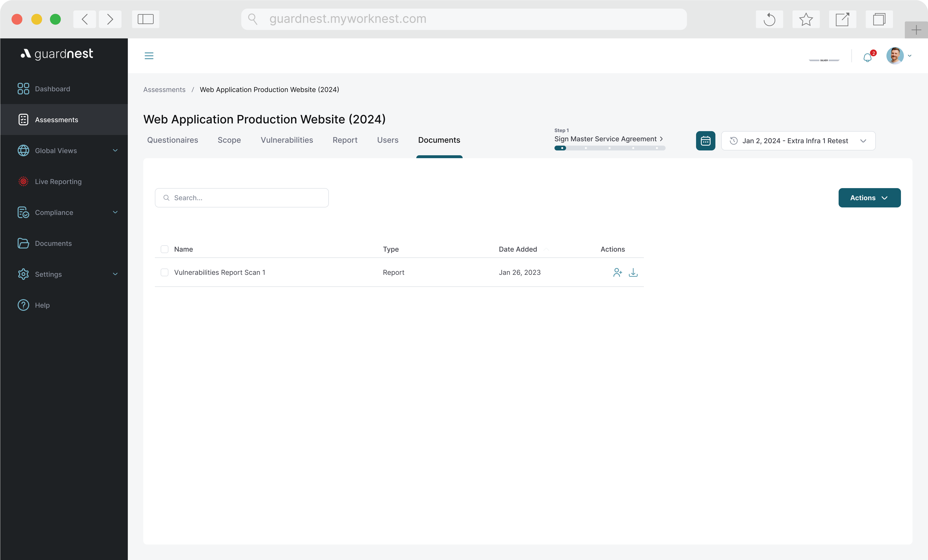Viewport: 928px width, 560px height.
Task: Check Vulnerabilities Report Scan 1 checkbox
Action: 165,272
